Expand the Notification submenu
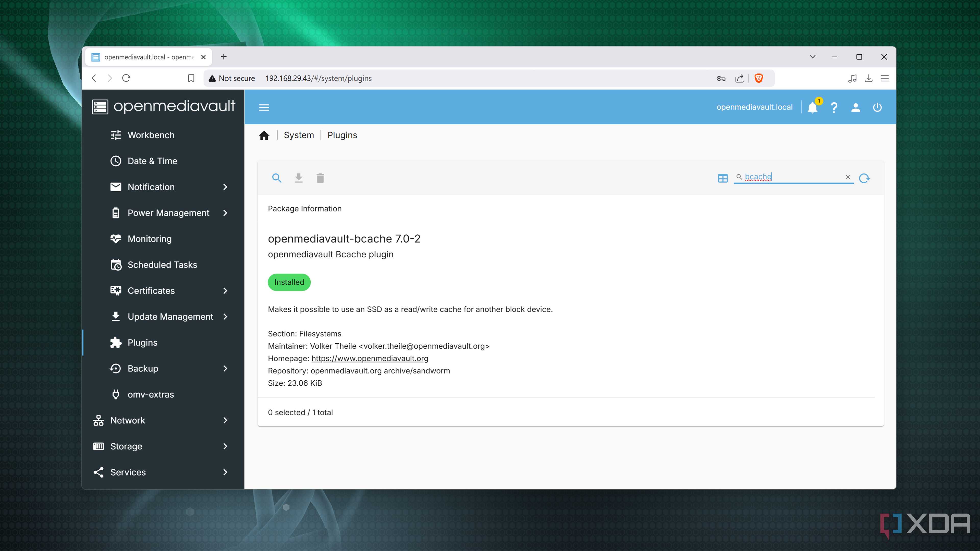The height and width of the screenshot is (551, 980). (x=163, y=187)
